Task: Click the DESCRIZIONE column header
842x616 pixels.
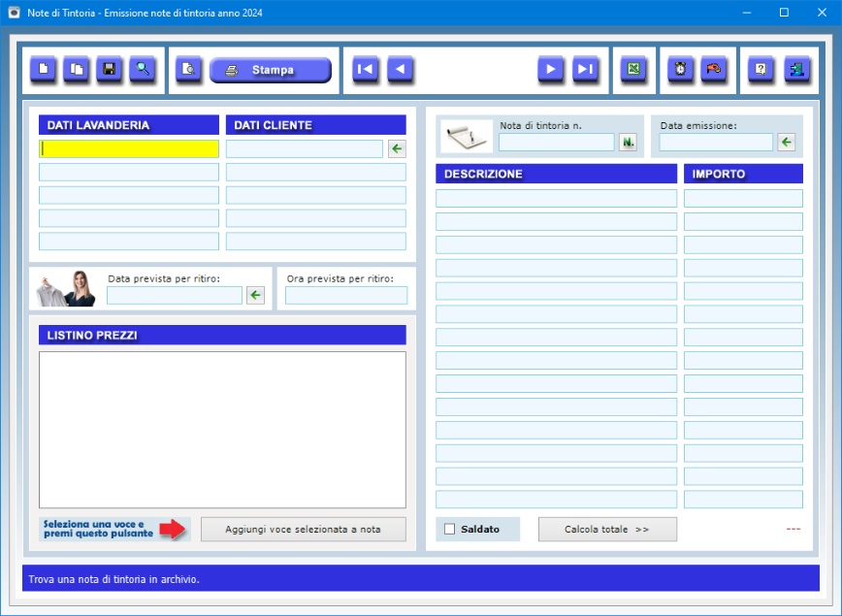Action: [x=557, y=174]
